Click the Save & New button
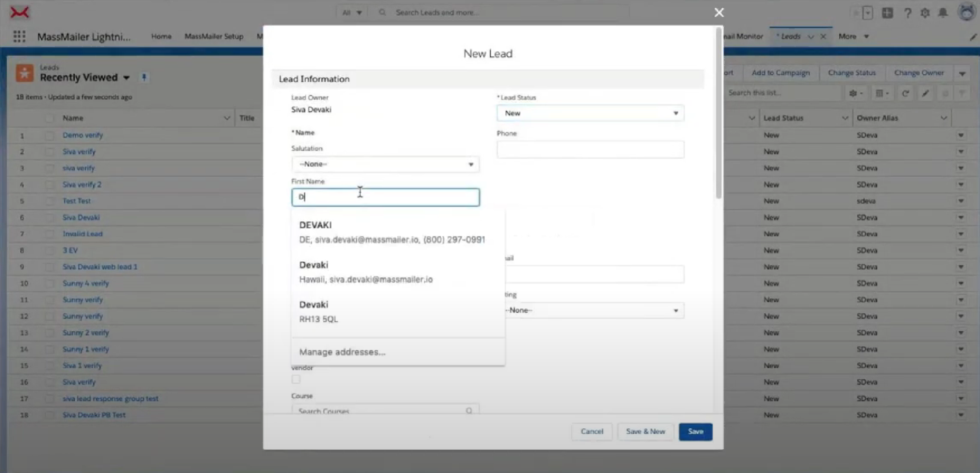Screen dimensions: 980x473 click(645, 432)
